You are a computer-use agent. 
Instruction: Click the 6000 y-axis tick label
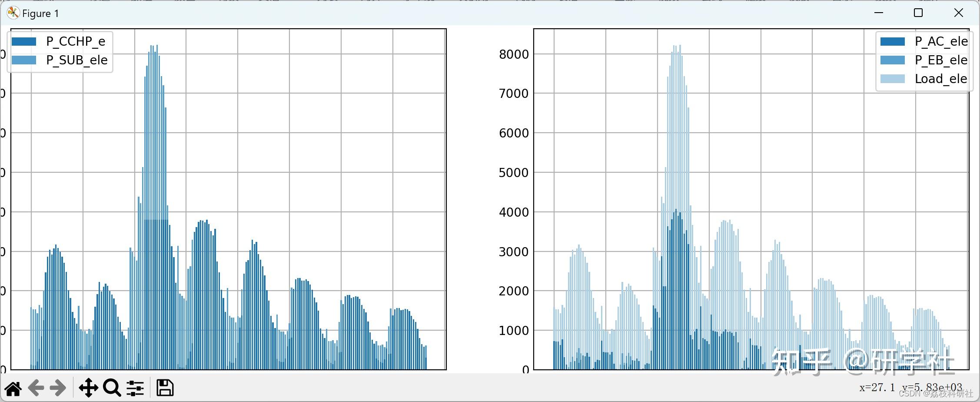click(x=514, y=133)
